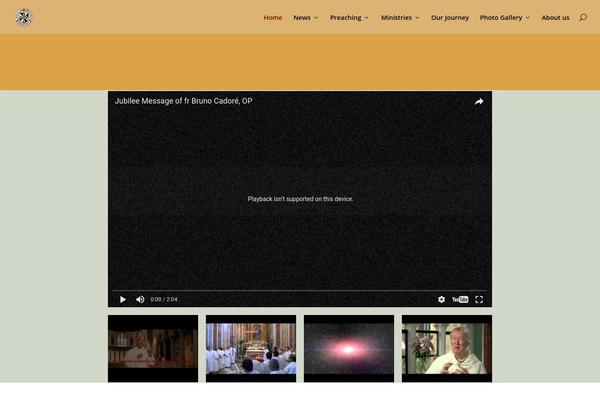Click the video title Jubilee Message
Viewport: 600px width, 400px height.
click(183, 101)
